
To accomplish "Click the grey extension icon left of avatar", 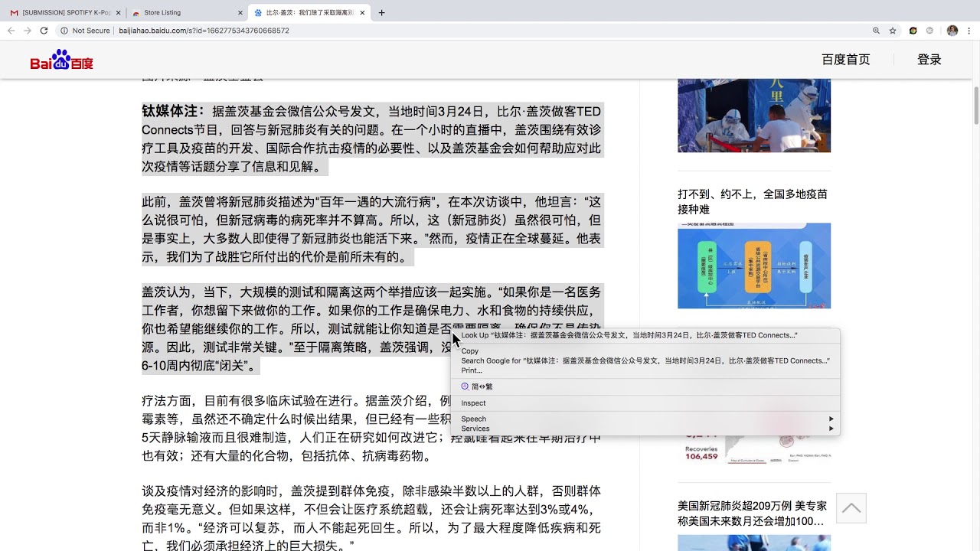I will [930, 31].
